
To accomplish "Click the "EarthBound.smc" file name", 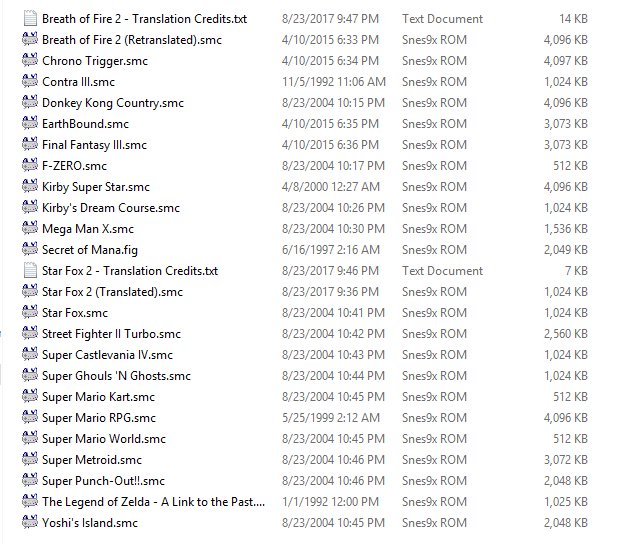I will click(85, 124).
